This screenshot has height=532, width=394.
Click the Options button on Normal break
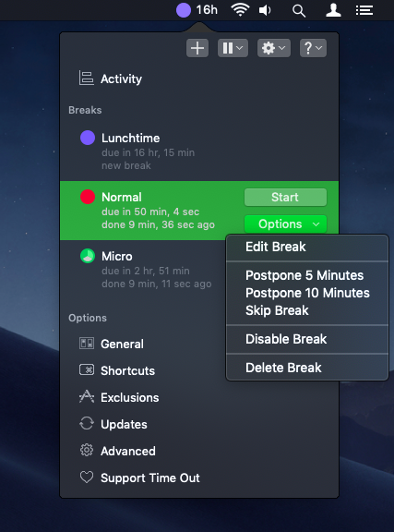pos(285,224)
